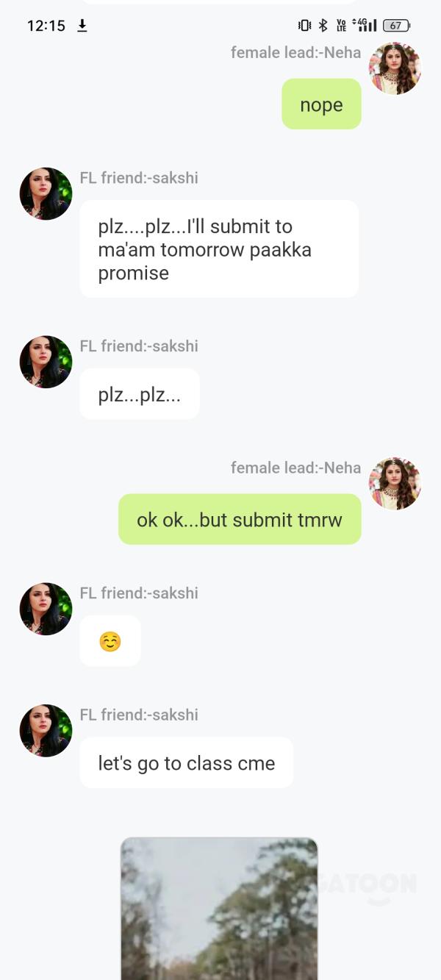
Task: Tap the battery level indicator
Action: tap(396, 26)
